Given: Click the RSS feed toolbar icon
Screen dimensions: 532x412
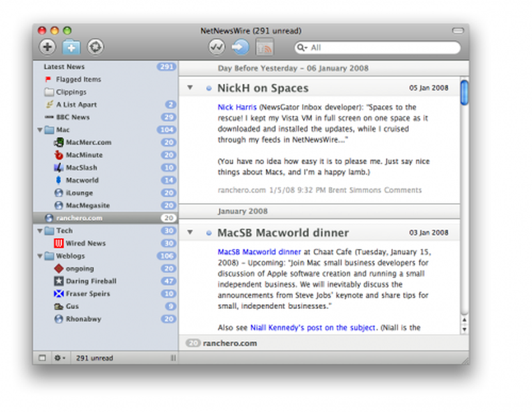Looking at the screenshot, I should 264,47.
